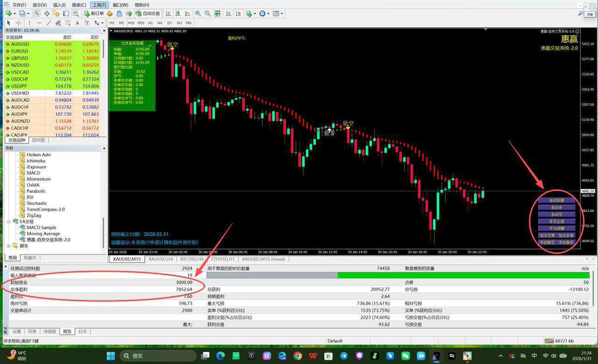Open the 插入(I) menu
Viewport: 598px width, 364px height.
pyautogui.click(x=59, y=5)
